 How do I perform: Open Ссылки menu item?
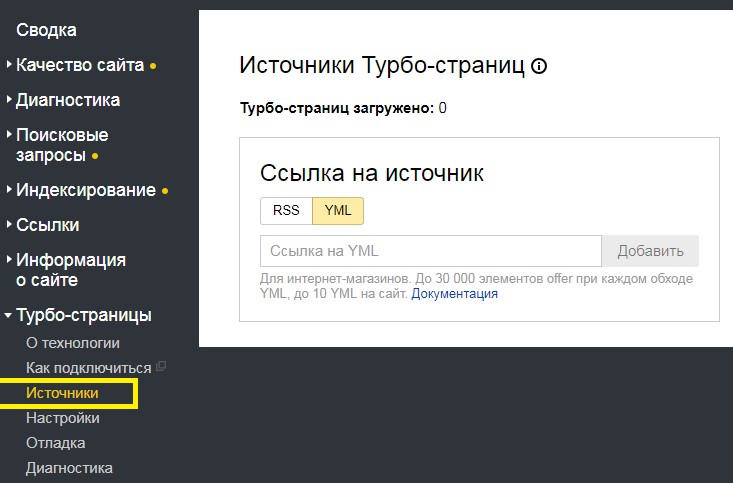tap(48, 225)
